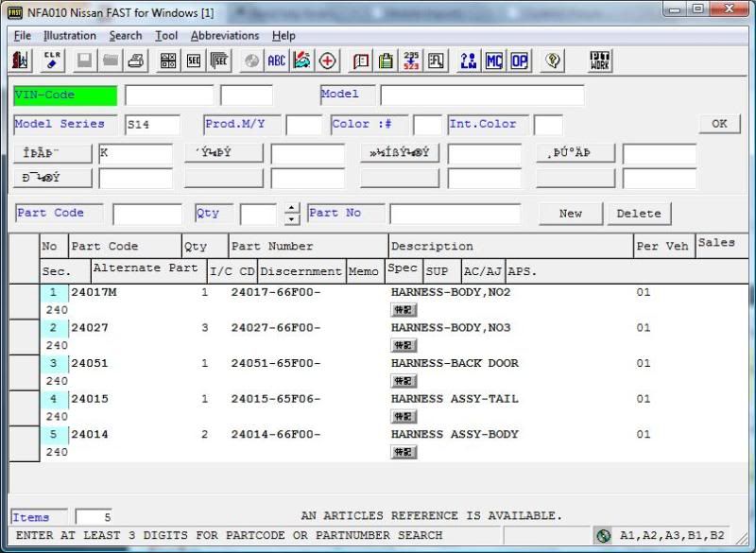756x553 pixels.
Task: Click the Prod.M/Y input field
Action: click(x=303, y=125)
